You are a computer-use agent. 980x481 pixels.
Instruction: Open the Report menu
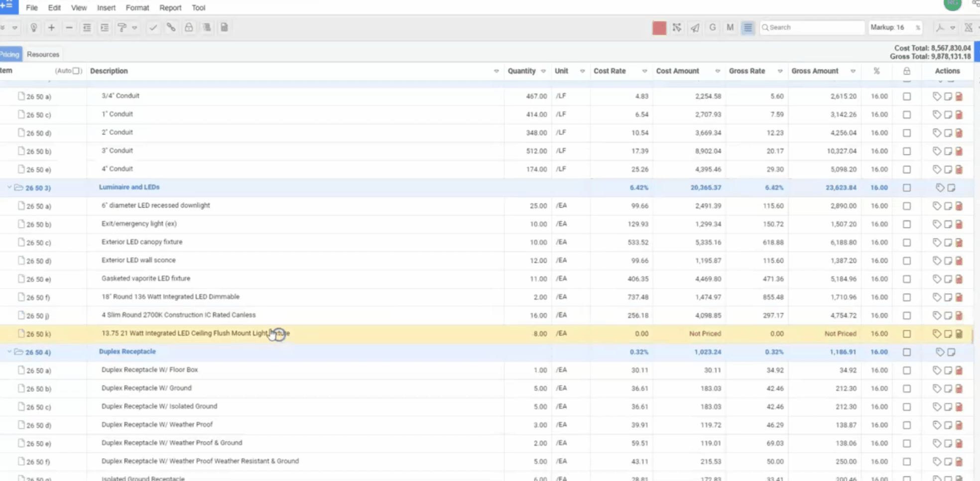170,7
